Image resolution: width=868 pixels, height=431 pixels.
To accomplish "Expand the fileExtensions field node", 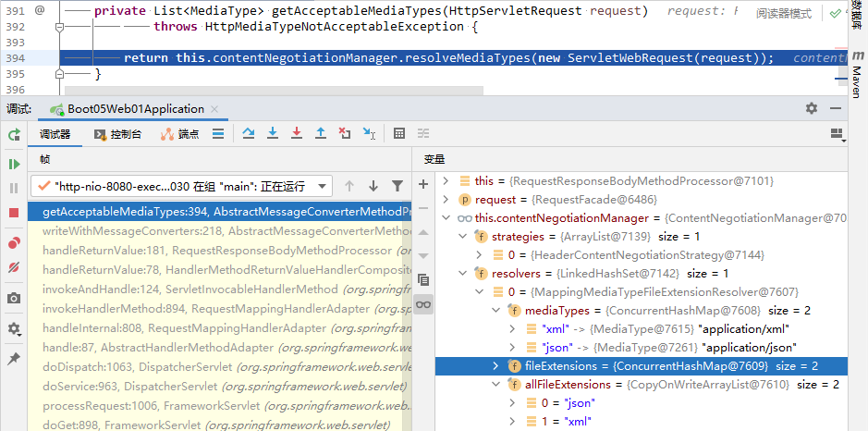I will (x=496, y=365).
